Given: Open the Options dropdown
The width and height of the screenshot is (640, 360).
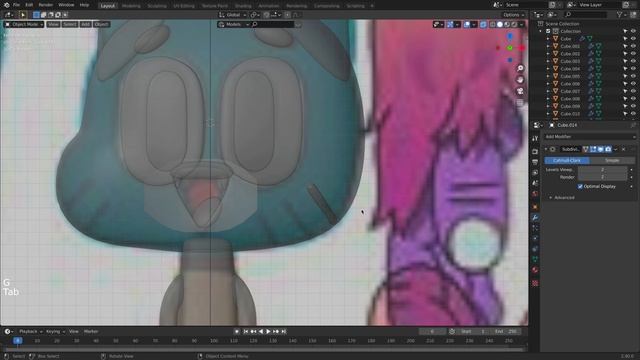Looking at the screenshot, I should click(513, 15).
